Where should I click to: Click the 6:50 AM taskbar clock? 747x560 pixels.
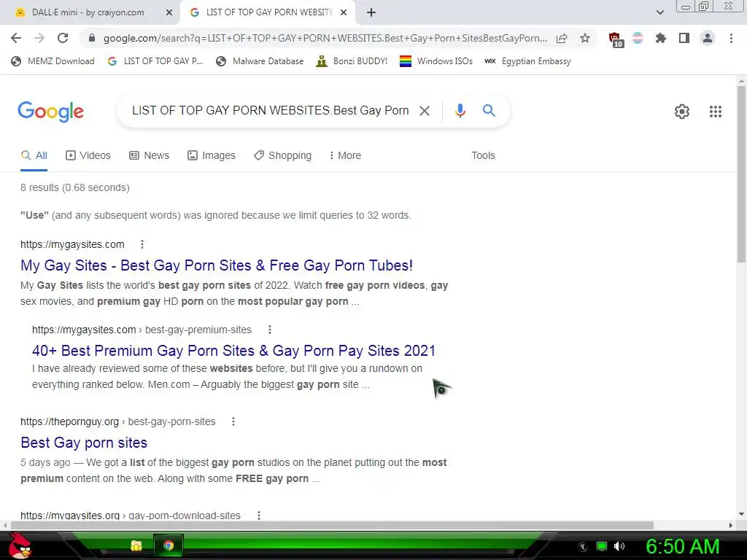[682, 546]
